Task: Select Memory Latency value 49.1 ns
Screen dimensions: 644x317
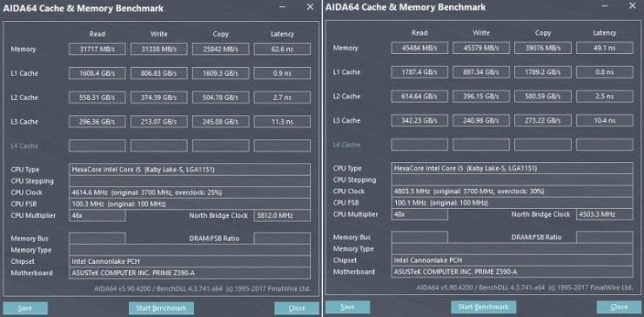Action: [x=604, y=48]
